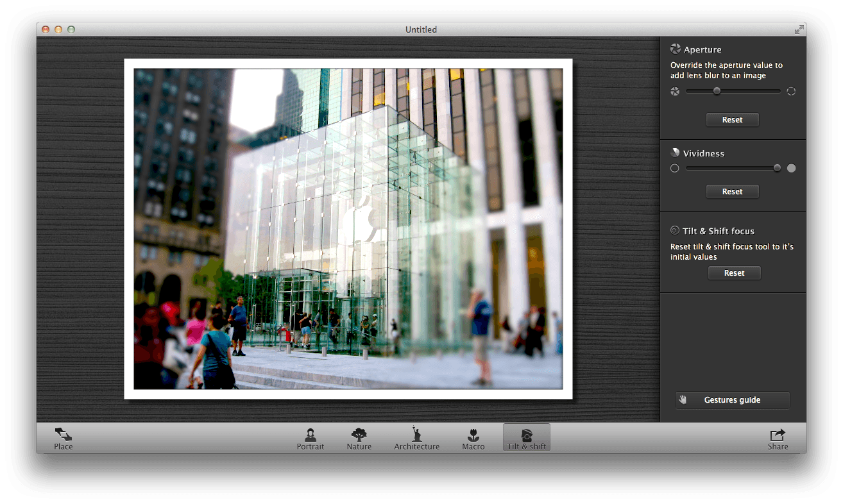Click the small aperture icon left of slider
The height and width of the screenshot is (504, 843).
pyautogui.click(x=675, y=91)
